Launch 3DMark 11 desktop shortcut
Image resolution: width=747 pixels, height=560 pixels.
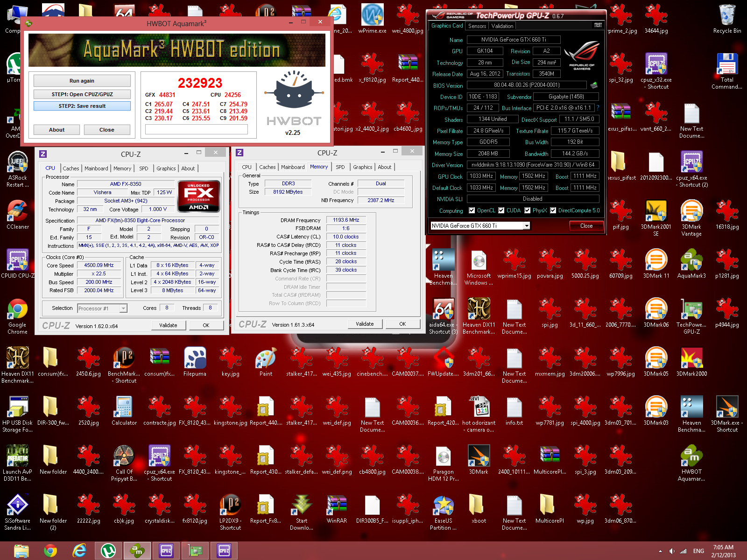(656, 264)
